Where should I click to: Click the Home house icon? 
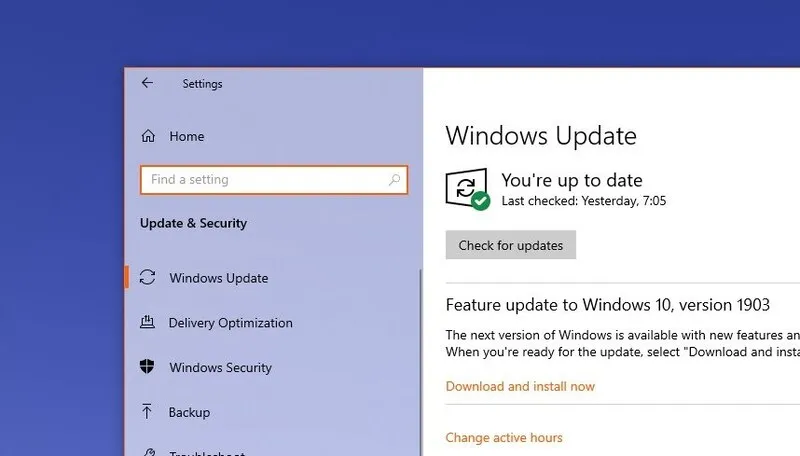[x=148, y=136]
